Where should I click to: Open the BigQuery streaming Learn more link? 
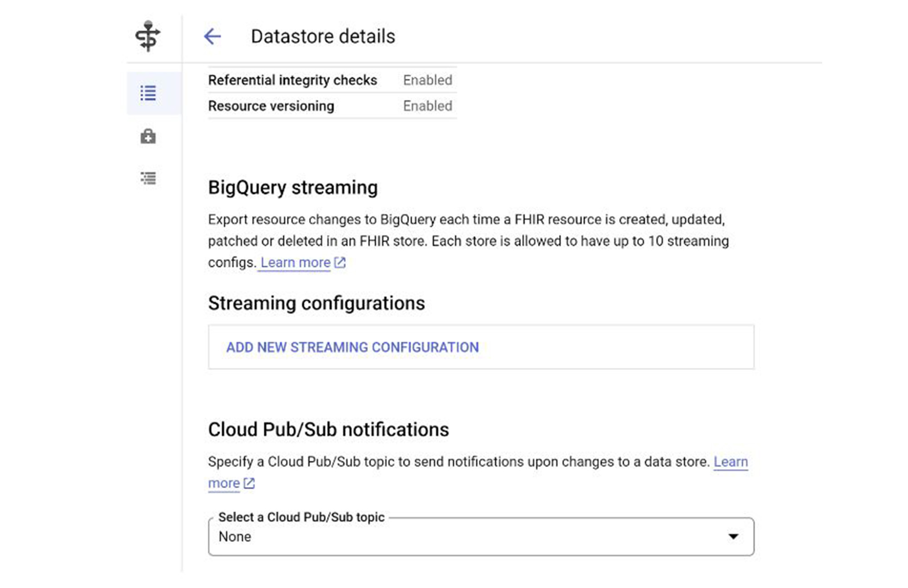pyautogui.click(x=296, y=262)
